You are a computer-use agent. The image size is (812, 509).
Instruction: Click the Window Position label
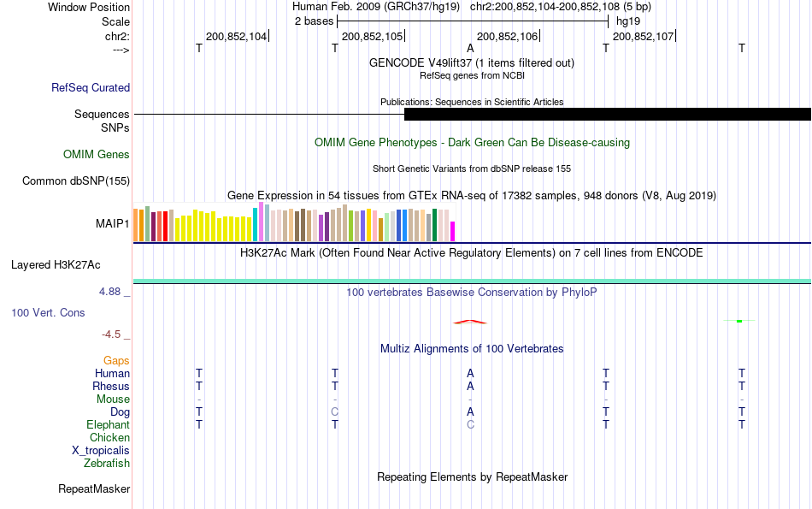(x=89, y=7)
